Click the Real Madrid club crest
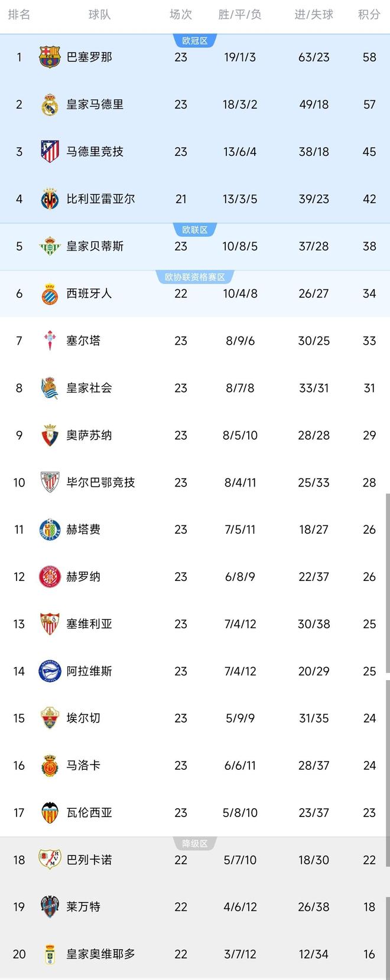This screenshot has height=980, width=390. point(50,104)
